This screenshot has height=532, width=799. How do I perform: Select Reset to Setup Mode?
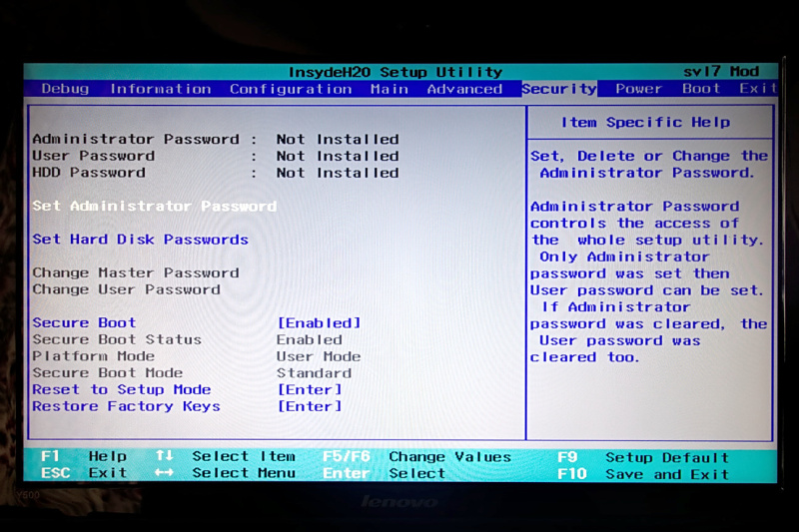coord(121,389)
